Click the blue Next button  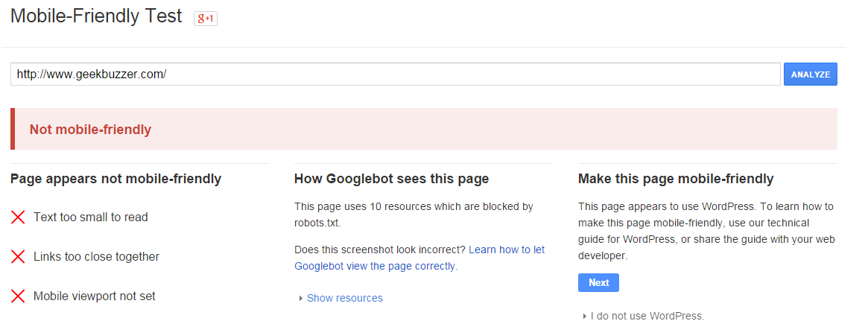[x=598, y=282]
